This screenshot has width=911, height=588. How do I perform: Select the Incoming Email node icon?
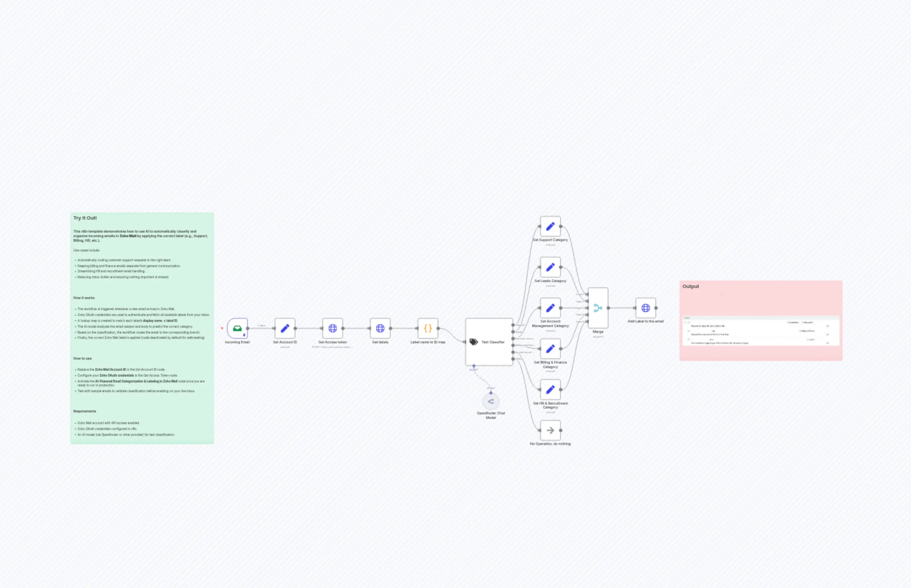pyautogui.click(x=237, y=328)
